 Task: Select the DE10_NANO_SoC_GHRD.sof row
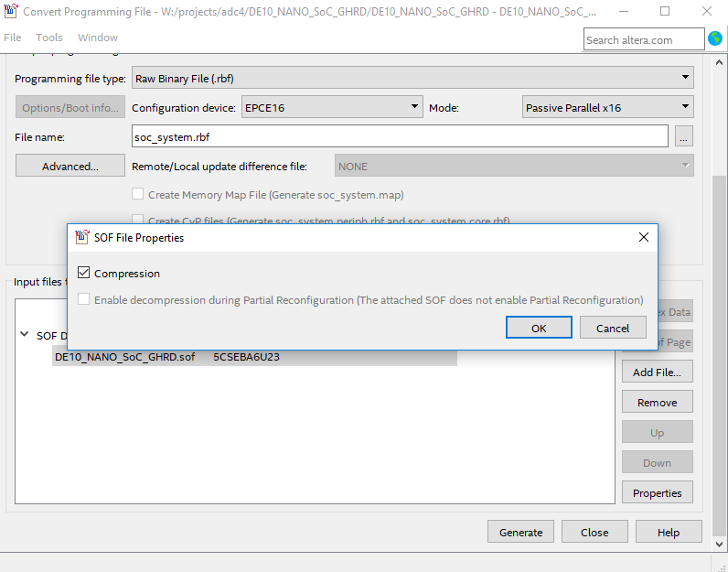point(254,356)
